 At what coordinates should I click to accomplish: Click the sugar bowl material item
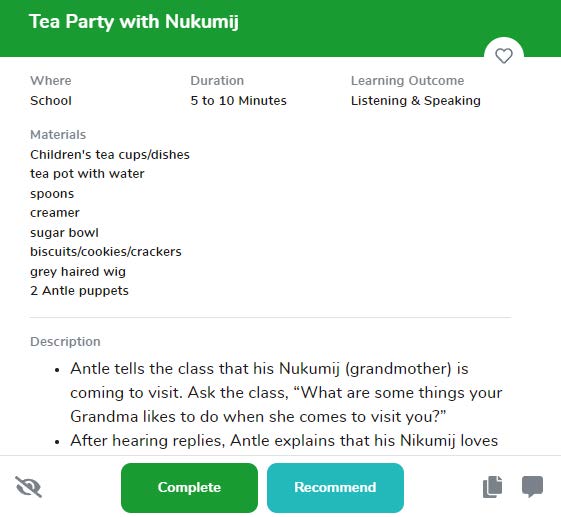[x=64, y=233]
